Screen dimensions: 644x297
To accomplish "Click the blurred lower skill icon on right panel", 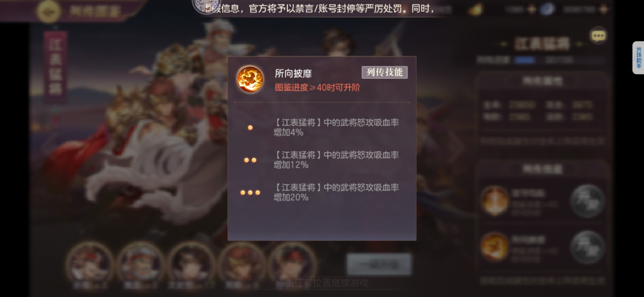I will (494, 246).
